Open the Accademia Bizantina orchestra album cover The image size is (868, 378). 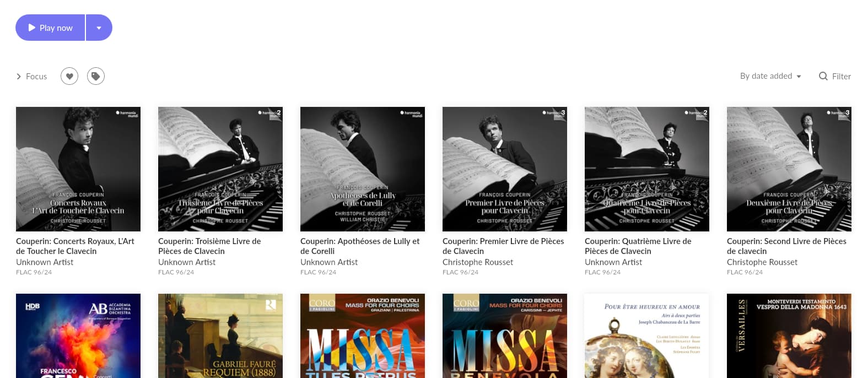(x=78, y=336)
